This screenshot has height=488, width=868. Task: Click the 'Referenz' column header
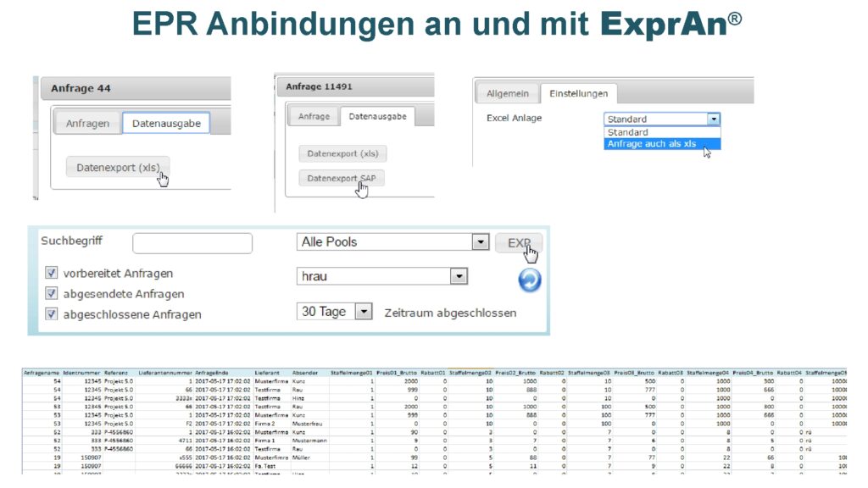click(116, 373)
